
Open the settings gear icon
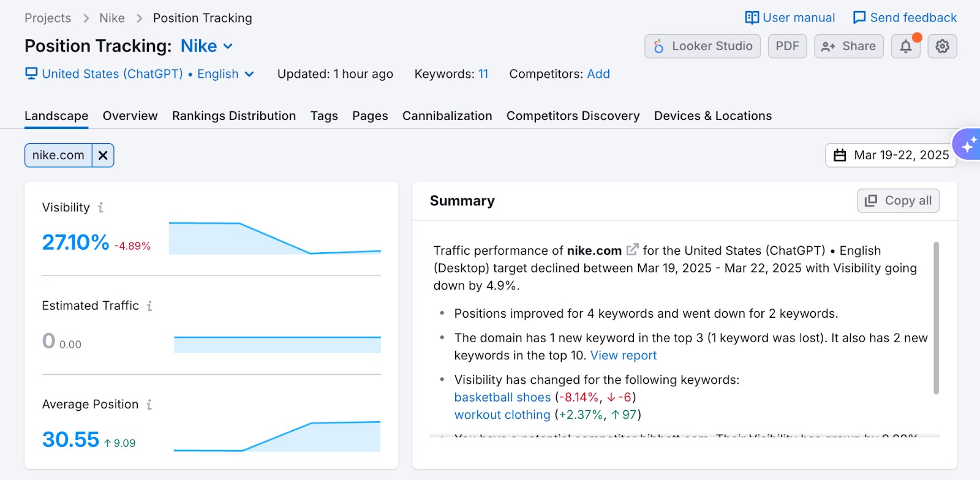(942, 47)
